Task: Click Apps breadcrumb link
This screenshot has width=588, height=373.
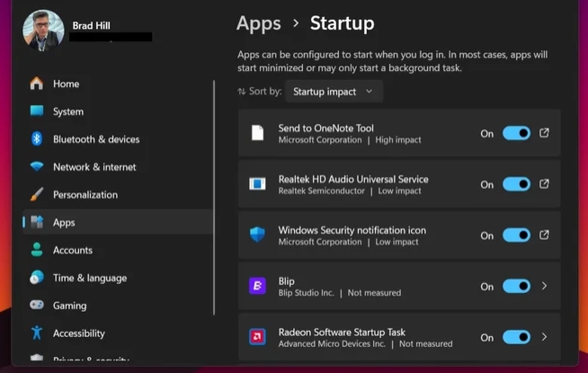Action: point(259,23)
